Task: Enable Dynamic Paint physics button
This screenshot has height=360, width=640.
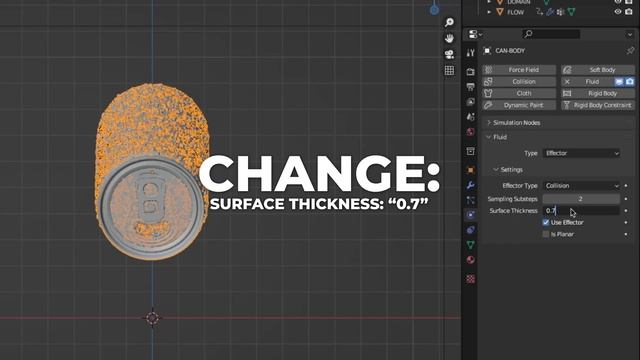Action: click(x=519, y=105)
